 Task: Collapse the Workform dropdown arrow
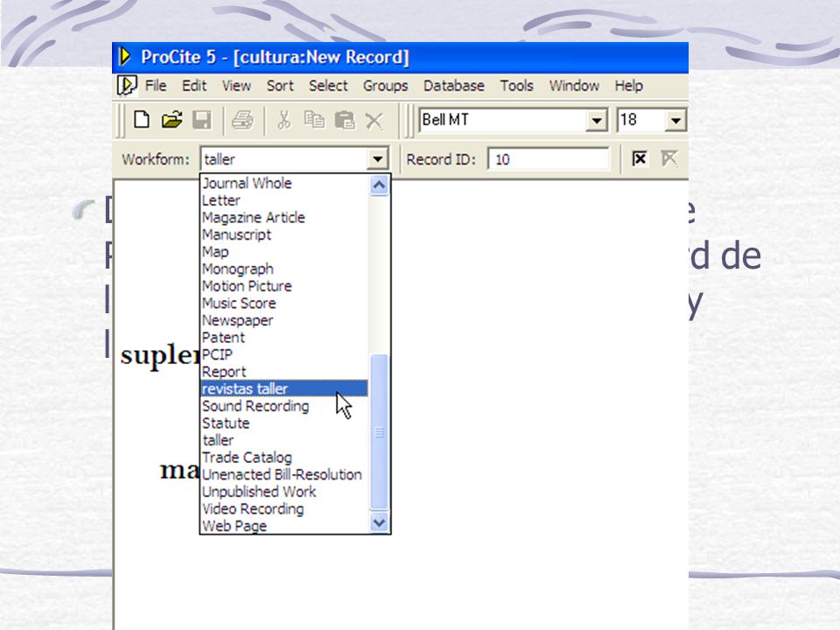[377, 159]
